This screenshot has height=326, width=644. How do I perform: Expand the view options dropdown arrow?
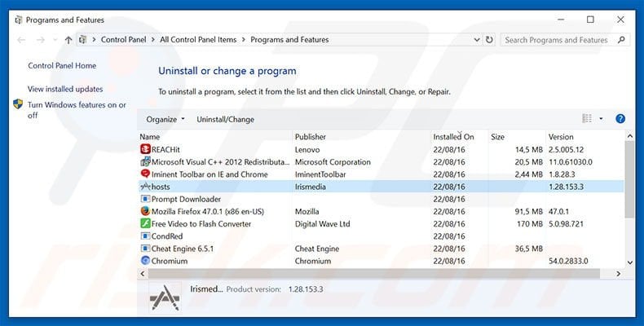click(x=601, y=119)
